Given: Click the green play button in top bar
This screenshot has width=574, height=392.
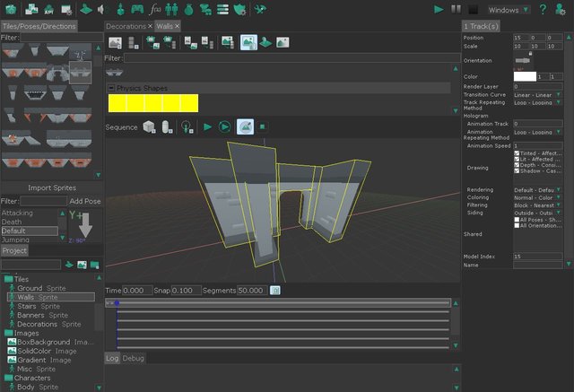Looking at the screenshot, I should [439, 10].
